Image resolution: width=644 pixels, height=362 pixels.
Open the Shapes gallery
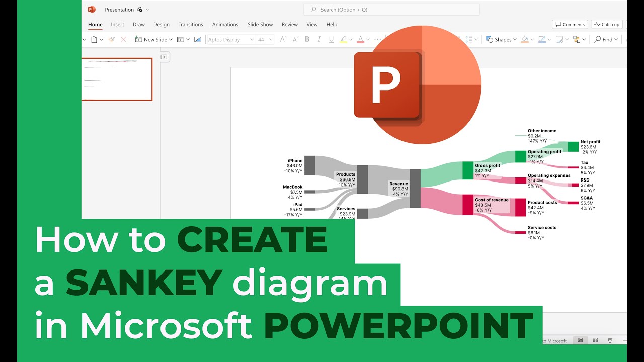502,39
